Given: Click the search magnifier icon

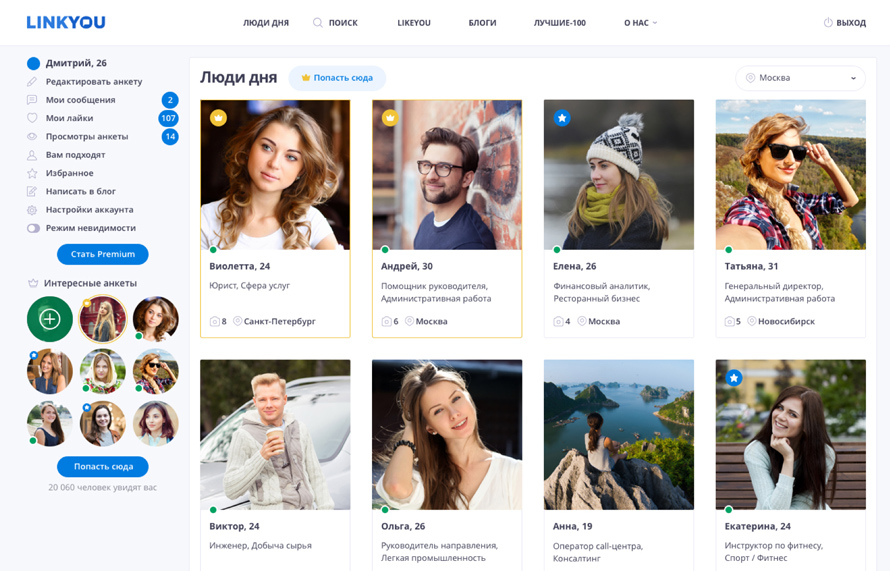Looking at the screenshot, I should pyautogui.click(x=318, y=23).
